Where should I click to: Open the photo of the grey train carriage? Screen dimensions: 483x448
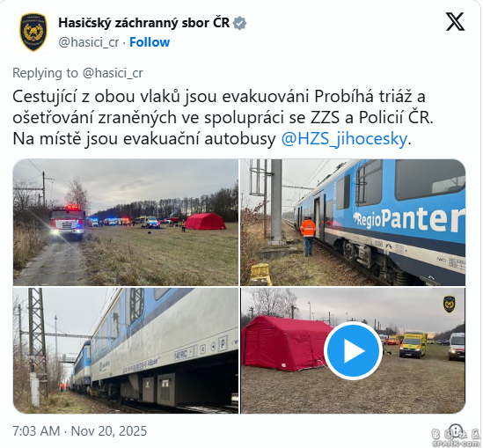tap(126, 350)
